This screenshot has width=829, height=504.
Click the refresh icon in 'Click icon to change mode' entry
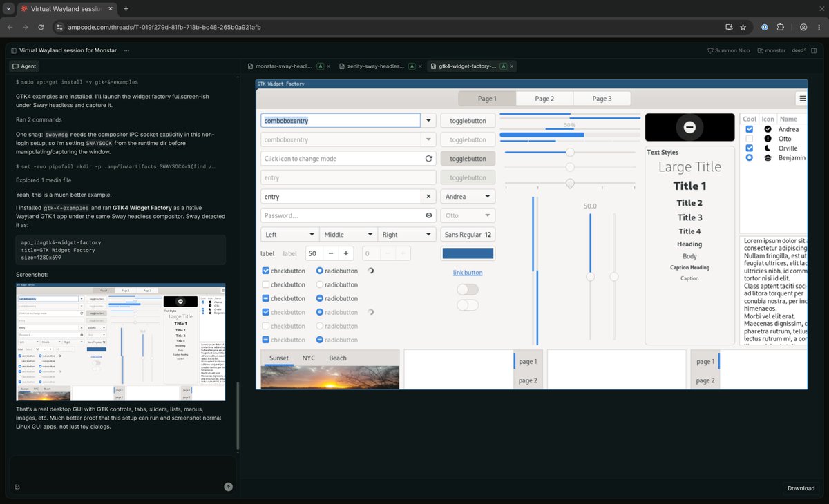428,159
